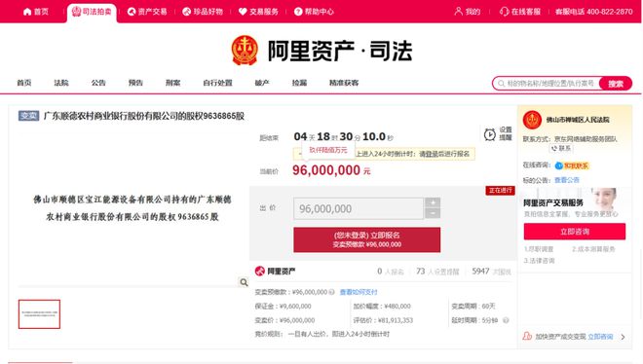Screen dimensions: 643x364
Task: Increase bid with plus stepper
Action: point(433,202)
